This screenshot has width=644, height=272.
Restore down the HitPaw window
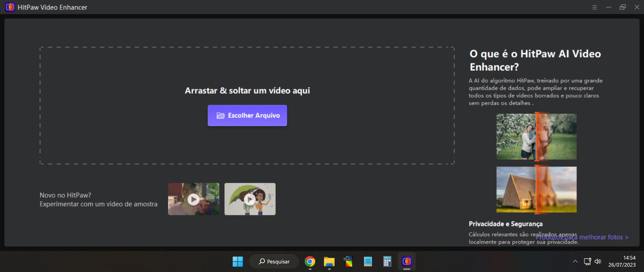623,7
